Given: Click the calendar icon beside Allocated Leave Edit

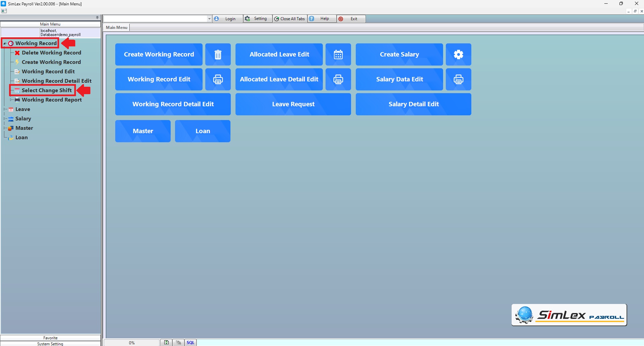Looking at the screenshot, I should (338, 54).
